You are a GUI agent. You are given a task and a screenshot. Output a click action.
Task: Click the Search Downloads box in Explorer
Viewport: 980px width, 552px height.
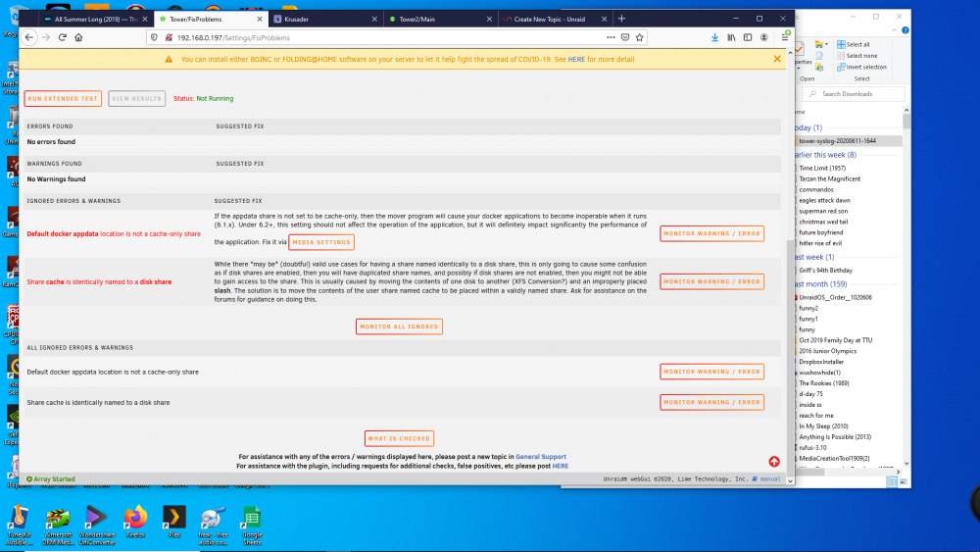(x=854, y=94)
